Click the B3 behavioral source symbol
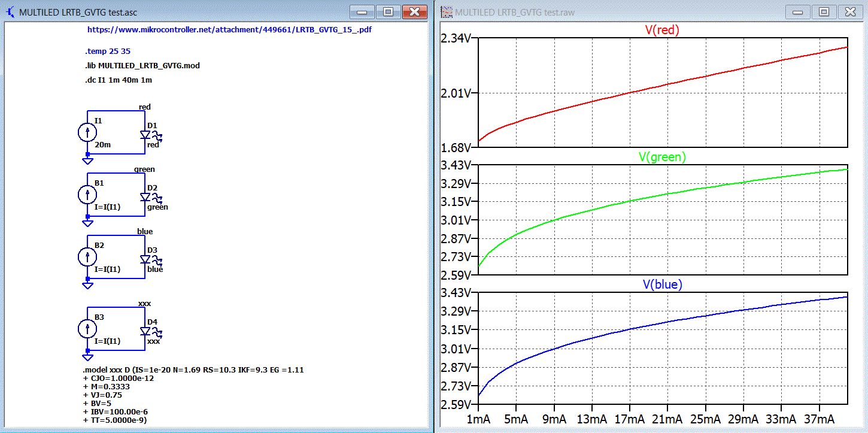Viewport: 868px width, 433px height. click(87, 329)
